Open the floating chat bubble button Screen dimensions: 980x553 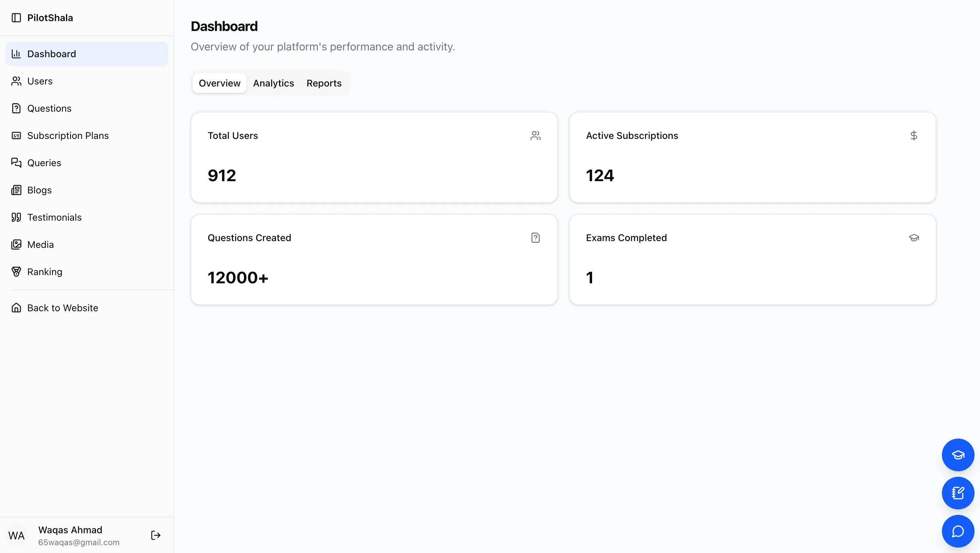tap(958, 531)
